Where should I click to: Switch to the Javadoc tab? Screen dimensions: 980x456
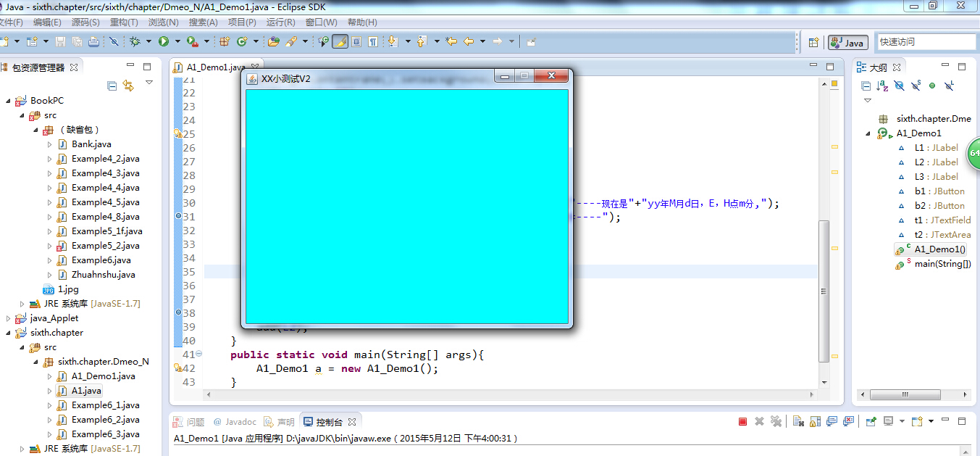point(235,421)
